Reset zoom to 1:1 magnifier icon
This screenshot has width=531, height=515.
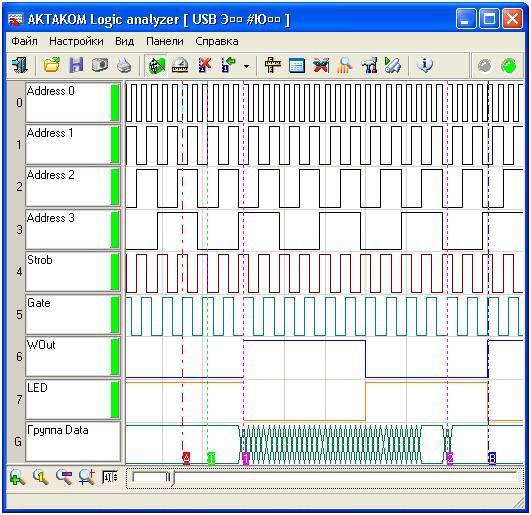[41, 477]
